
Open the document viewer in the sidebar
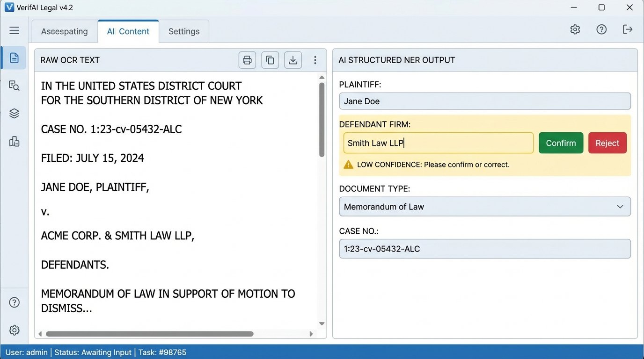(x=14, y=57)
